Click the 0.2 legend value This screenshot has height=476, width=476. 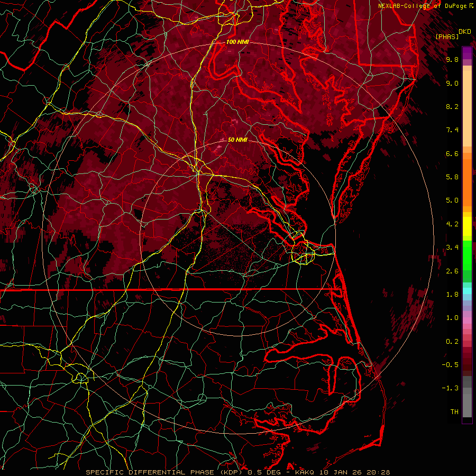pos(452,342)
